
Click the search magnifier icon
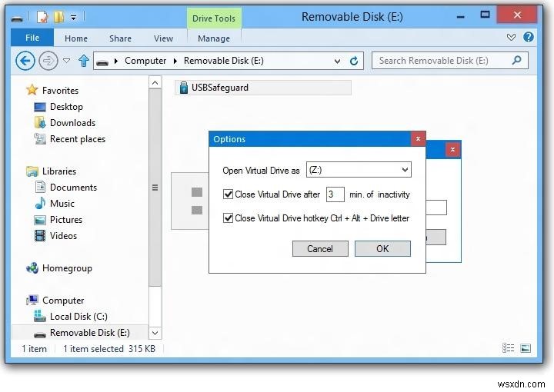(x=516, y=60)
